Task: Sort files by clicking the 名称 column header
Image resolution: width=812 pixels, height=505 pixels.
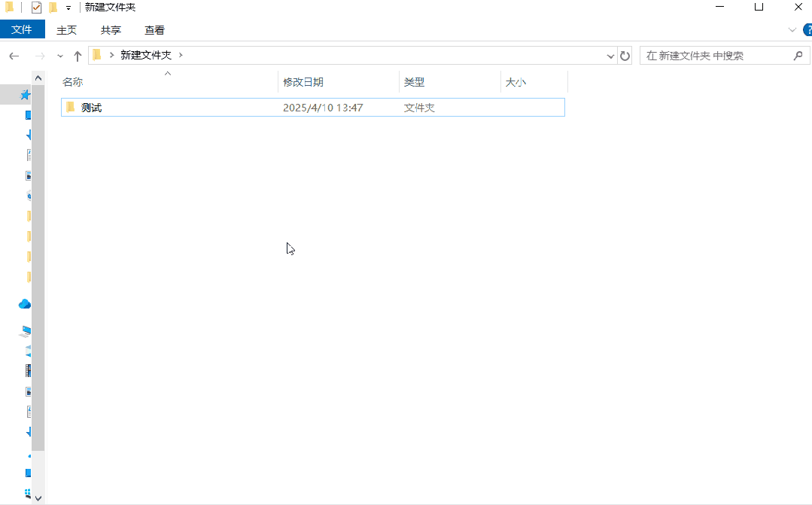Action: point(73,81)
